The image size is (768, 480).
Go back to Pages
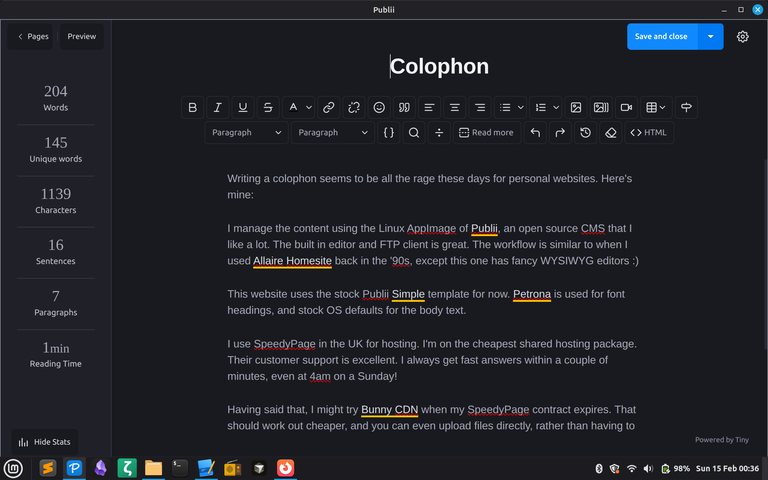click(30, 37)
